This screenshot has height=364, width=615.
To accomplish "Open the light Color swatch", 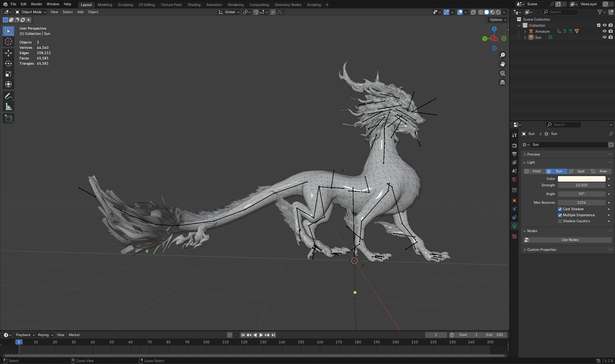I will [581, 179].
